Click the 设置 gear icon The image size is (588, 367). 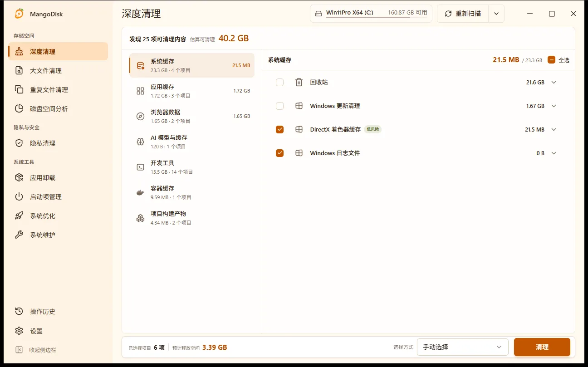[19, 331]
